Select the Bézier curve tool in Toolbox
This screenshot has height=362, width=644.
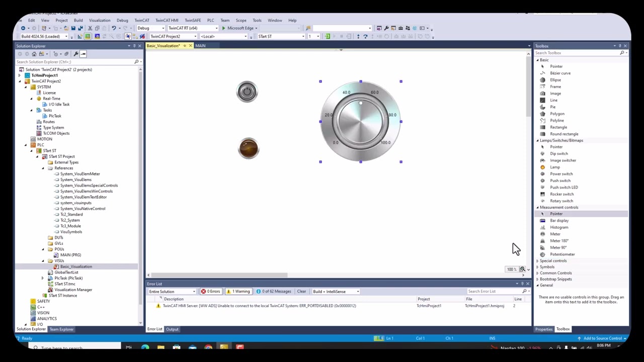(560, 73)
